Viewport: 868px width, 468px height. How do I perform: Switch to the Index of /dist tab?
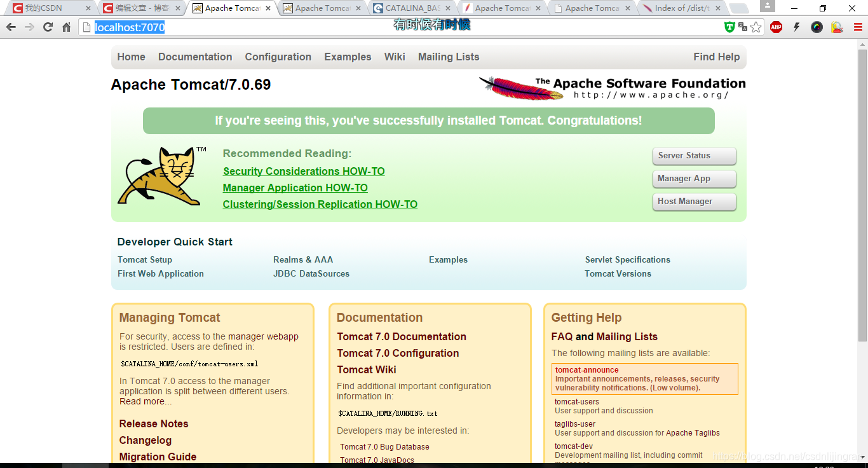pyautogui.click(x=682, y=8)
